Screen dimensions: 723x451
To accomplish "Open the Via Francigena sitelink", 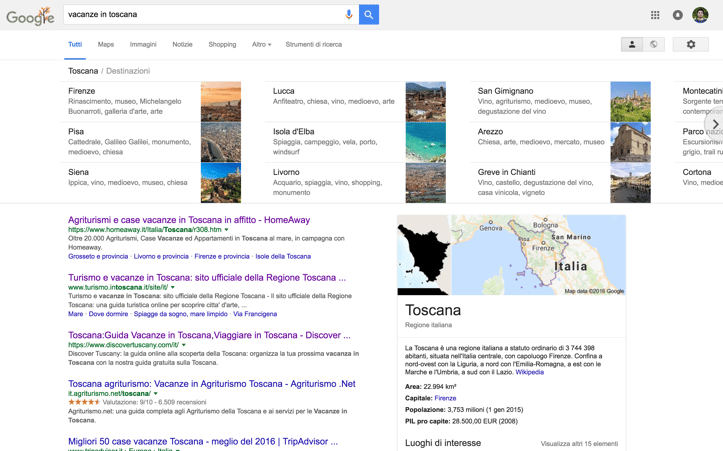I will [x=255, y=314].
